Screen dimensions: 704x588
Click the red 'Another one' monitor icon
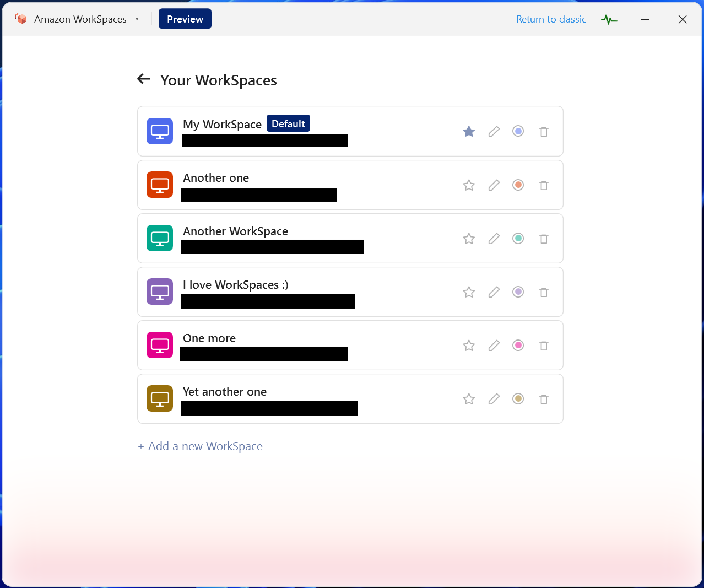pos(160,185)
